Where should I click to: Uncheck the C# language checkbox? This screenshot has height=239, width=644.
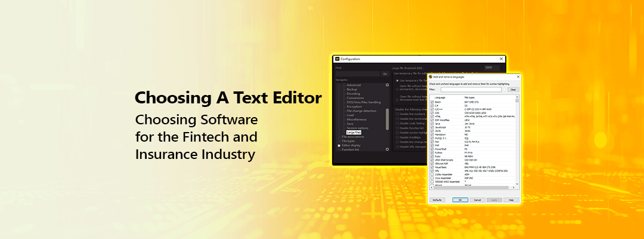coord(432,105)
